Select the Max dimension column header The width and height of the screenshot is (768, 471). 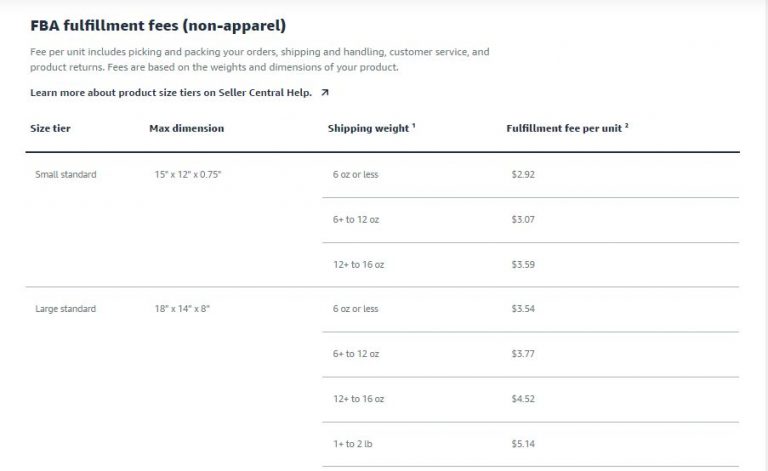tap(186, 129)
